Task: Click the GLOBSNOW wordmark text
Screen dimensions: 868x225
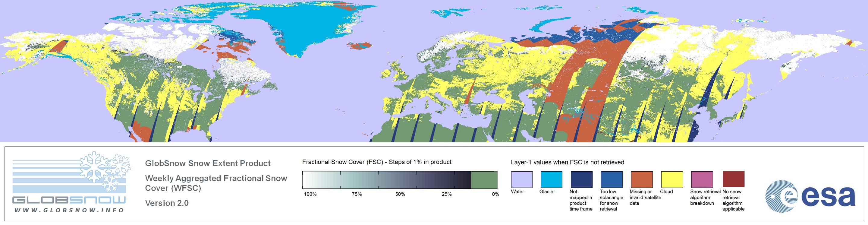Action: pos(69,200)
